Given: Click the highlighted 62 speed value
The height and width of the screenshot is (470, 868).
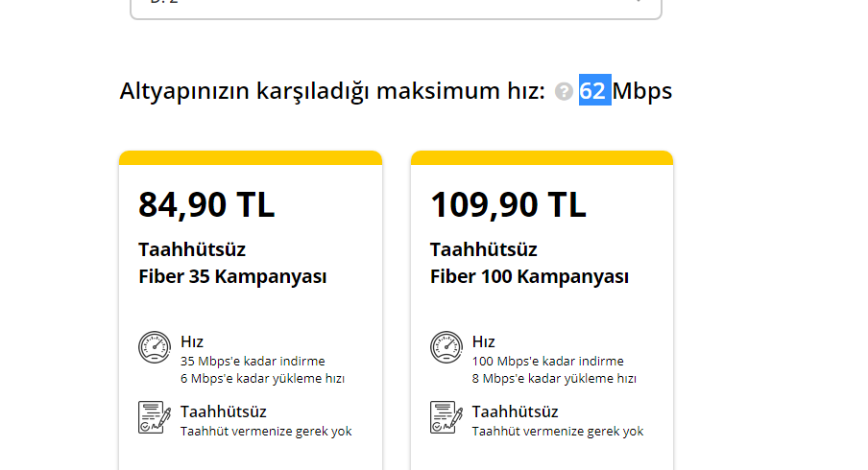Looking at the screenshot, I should pos(593,91).
